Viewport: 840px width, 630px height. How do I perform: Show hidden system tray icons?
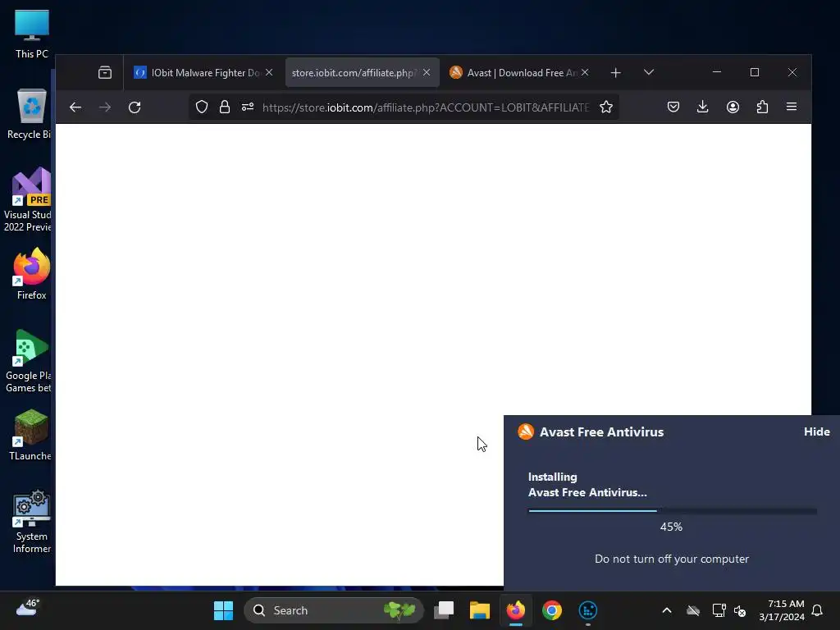[x=667, y=610]
